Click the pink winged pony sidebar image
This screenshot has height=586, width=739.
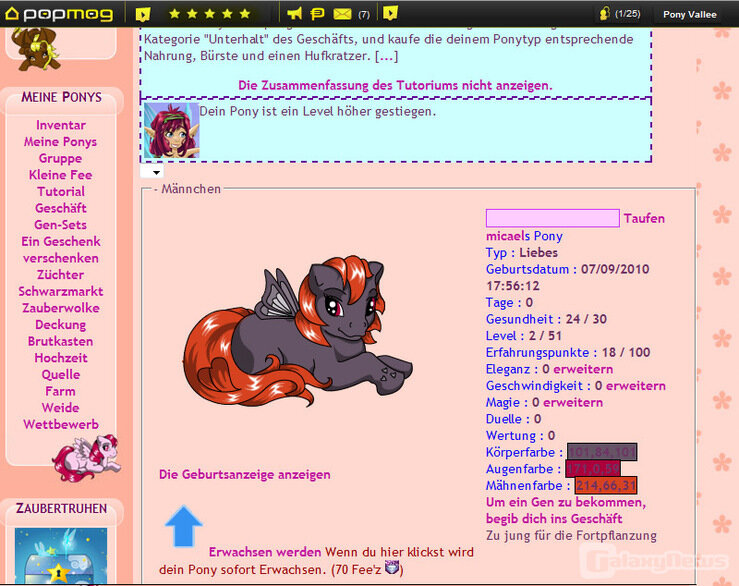87,458
